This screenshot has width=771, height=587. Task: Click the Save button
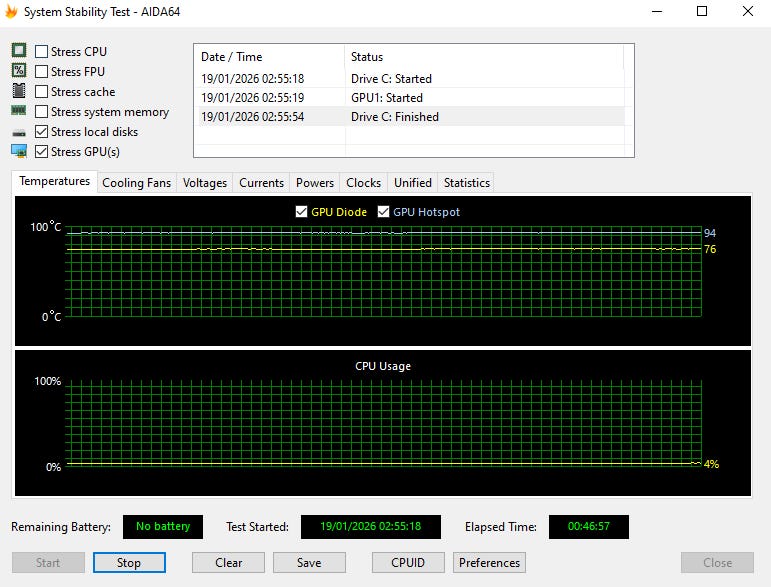309,562
